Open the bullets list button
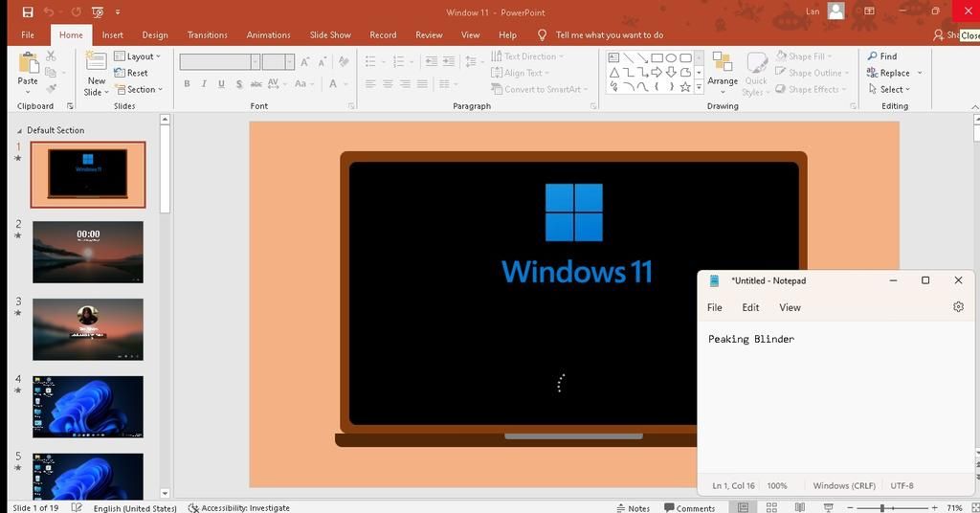This screenshot has height=513, width=980. point(370,61)
